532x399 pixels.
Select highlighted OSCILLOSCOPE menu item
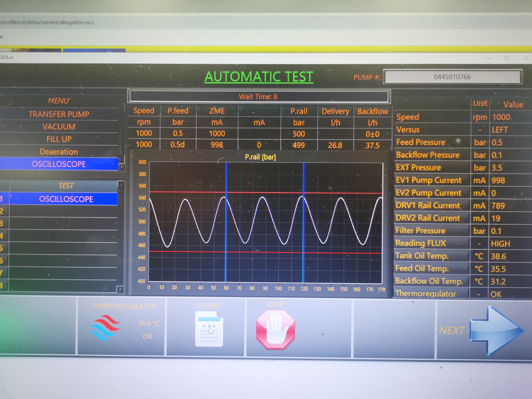(x=59, y=164)
